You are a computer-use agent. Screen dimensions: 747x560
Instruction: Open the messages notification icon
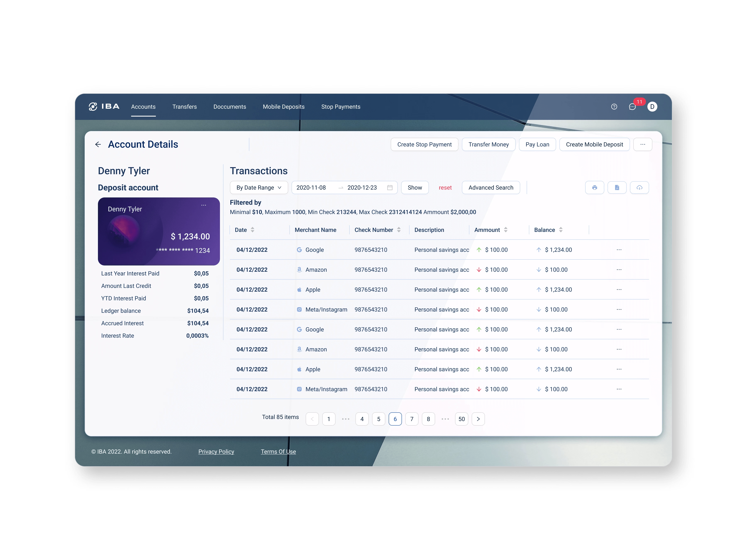click(632, 107)
